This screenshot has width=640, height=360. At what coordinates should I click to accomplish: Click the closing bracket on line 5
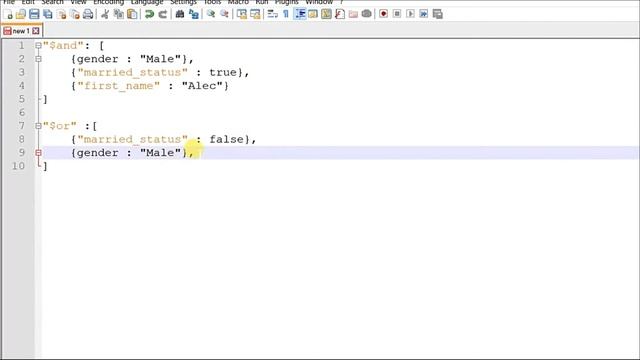point(45,99)
